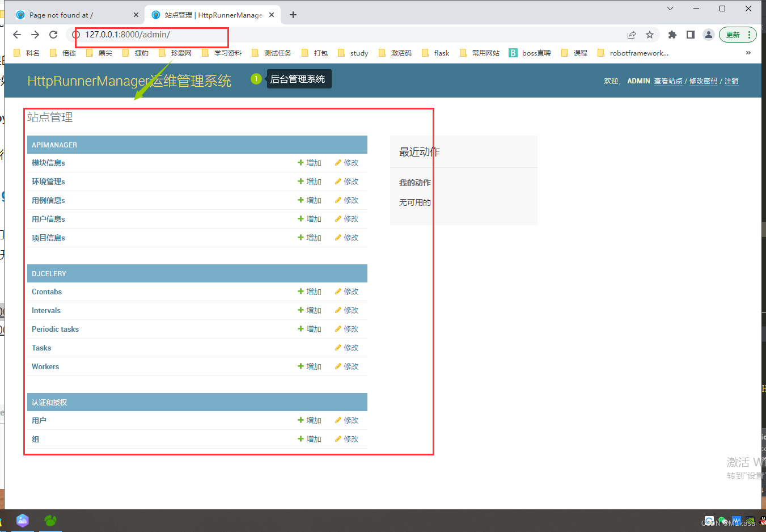Screen dimensions: 766x532
Task: Add a new Workers entry
Action: coord(310,366)
